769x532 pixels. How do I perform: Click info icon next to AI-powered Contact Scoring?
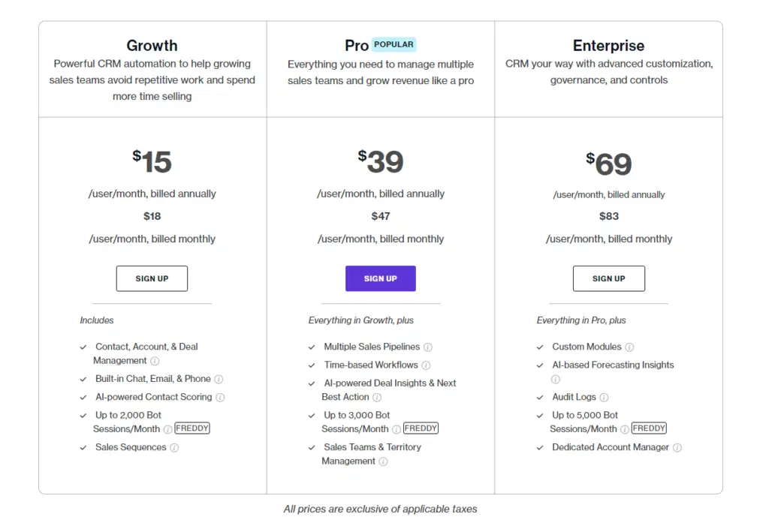point(220,398)
